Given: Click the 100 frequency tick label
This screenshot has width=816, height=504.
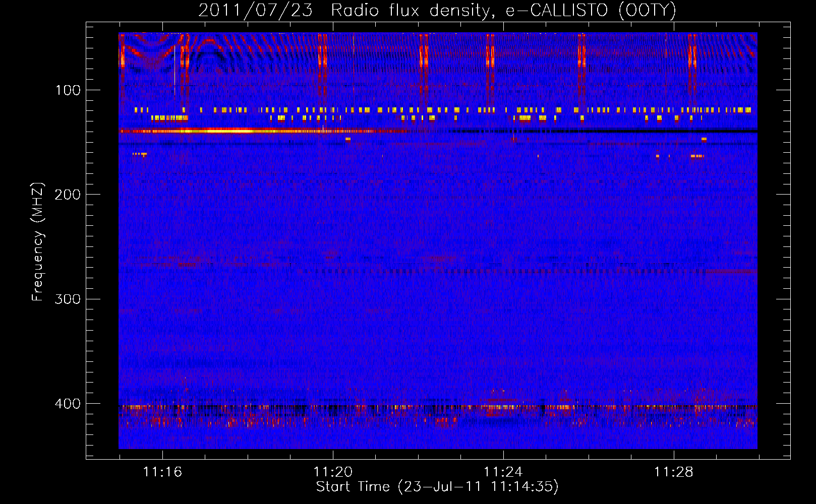Looking at the screenshot, I should 68,90.
